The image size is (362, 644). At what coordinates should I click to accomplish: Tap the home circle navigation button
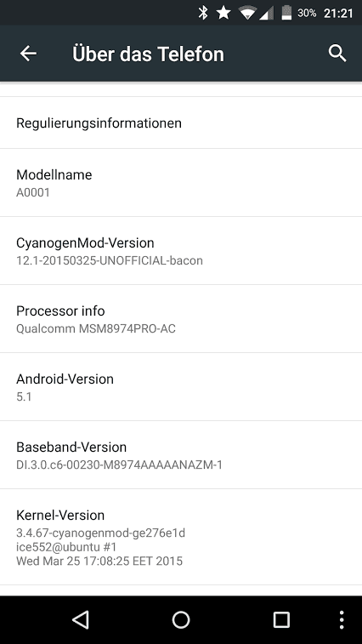tap(181, 619)
